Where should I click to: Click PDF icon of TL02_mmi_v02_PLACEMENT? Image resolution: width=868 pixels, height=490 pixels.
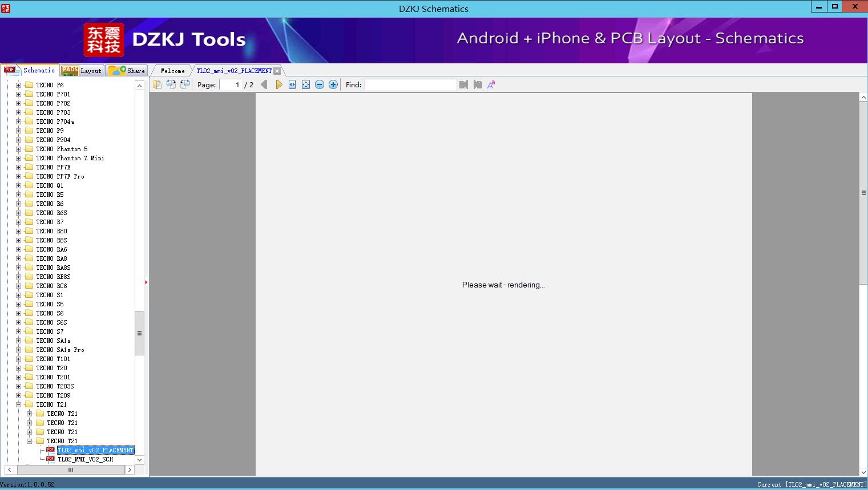click(50, 449)
